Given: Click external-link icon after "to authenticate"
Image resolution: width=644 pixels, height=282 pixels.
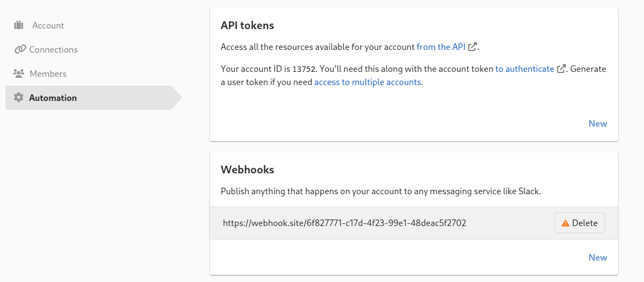Looking at the screenshot, I should pos(561,69).
